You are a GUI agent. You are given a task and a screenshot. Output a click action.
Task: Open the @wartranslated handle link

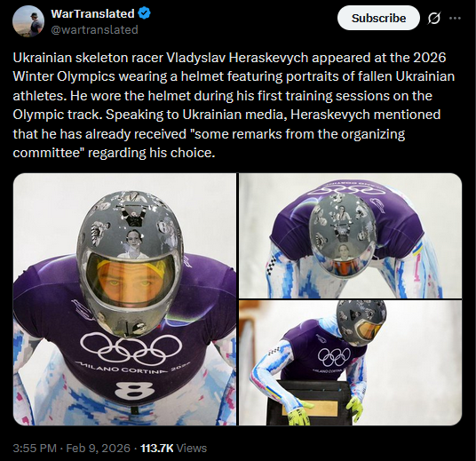94,30
